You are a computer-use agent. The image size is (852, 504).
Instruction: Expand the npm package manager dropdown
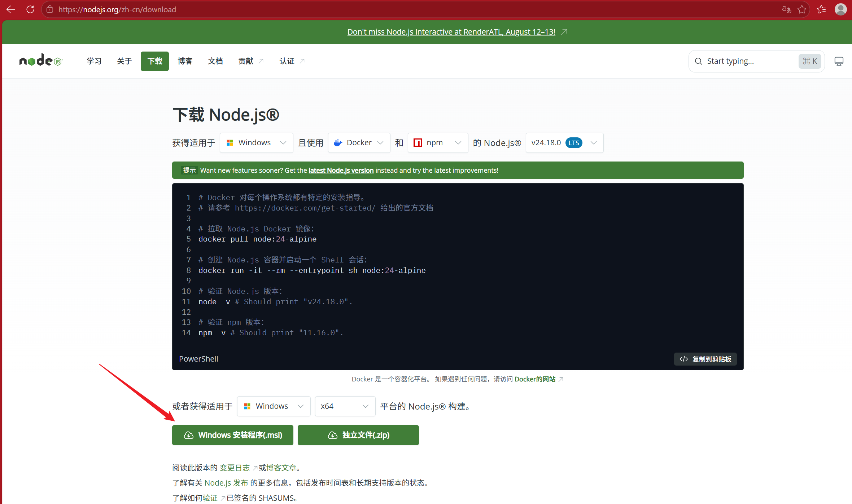click(438, 143)
